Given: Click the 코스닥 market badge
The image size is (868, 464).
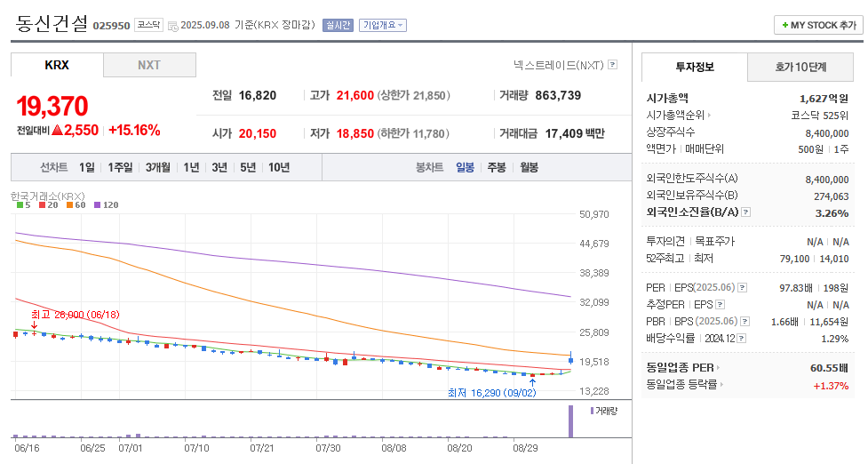Looking at the screenshot, I should tap(148, 26).
